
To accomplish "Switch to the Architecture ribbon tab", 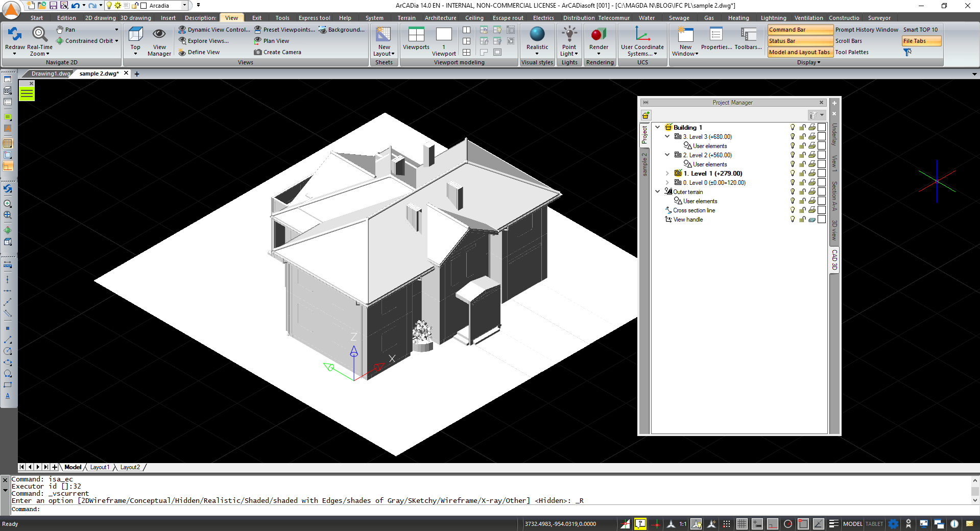I will tap(440, 17).
